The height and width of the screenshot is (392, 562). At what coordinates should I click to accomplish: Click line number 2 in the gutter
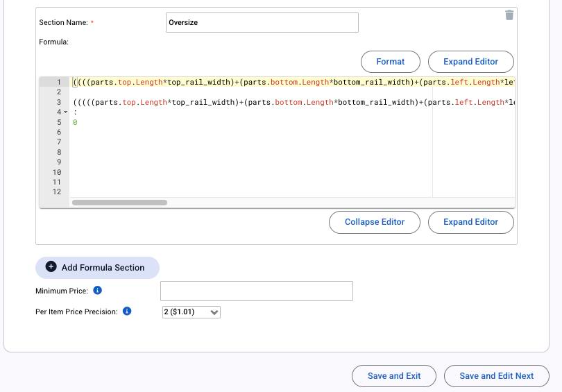pyautogui.click(x=59, y=92)
